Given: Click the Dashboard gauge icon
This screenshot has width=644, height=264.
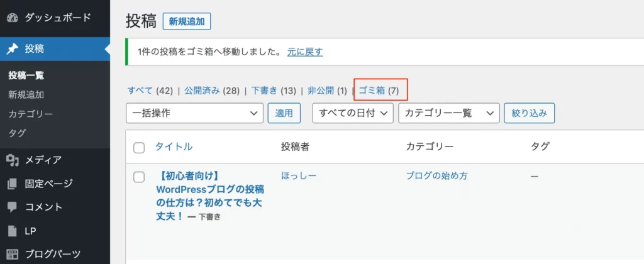Looking at the screenshot, I should (13, 18).
